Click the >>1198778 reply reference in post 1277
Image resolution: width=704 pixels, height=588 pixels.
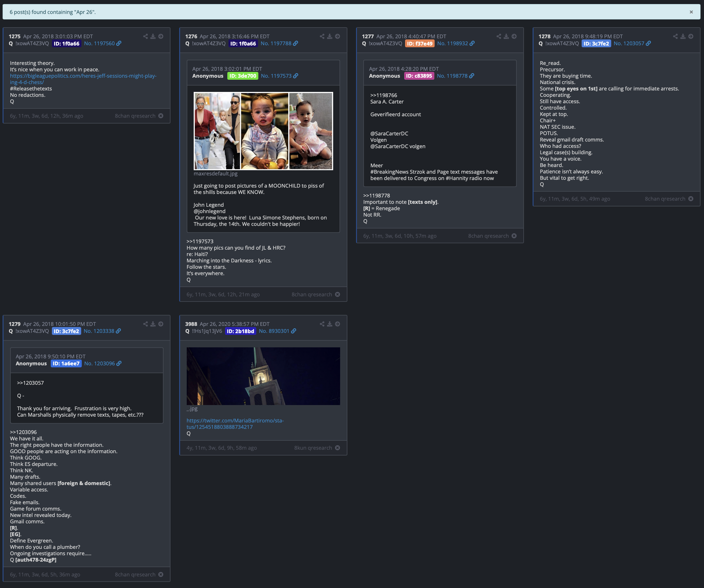(x=376, y=196)
